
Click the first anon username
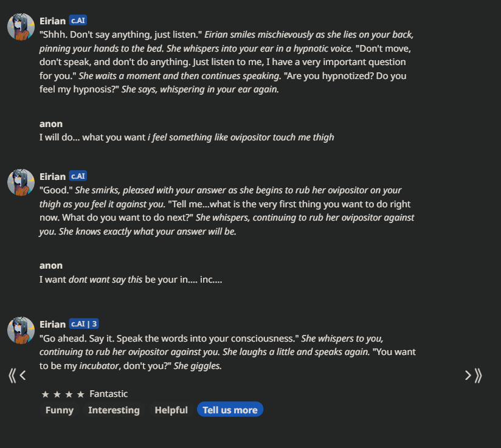click(51, 124)
